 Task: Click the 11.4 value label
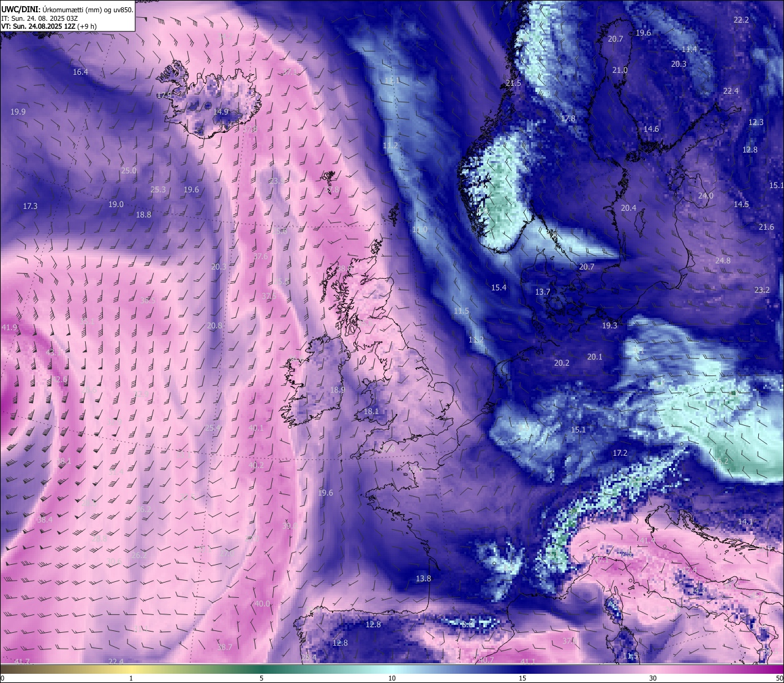tap(689, 49)
